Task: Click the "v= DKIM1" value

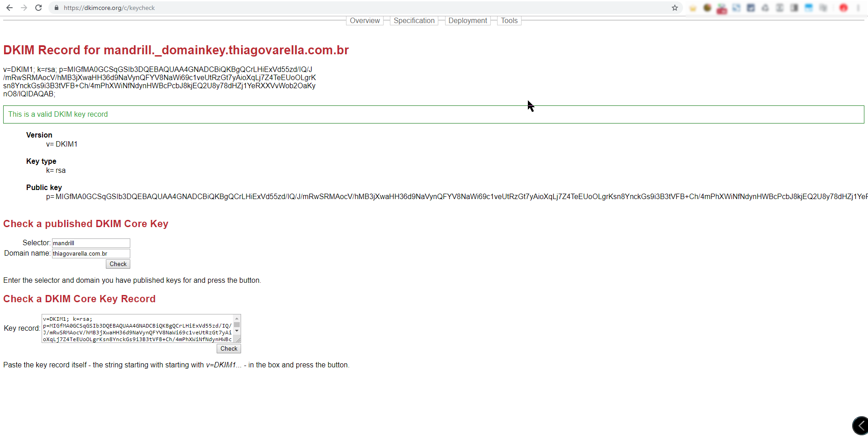Action: (62, 144)
